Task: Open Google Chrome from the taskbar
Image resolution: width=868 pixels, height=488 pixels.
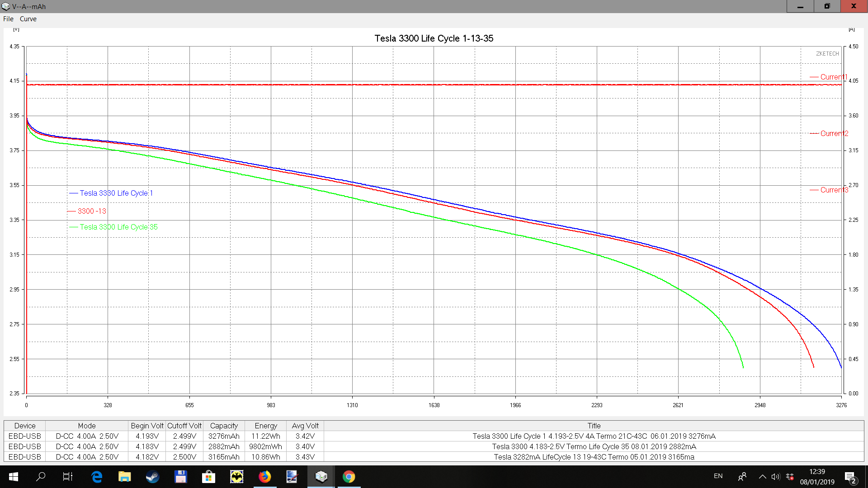Action: pos(349,477)
